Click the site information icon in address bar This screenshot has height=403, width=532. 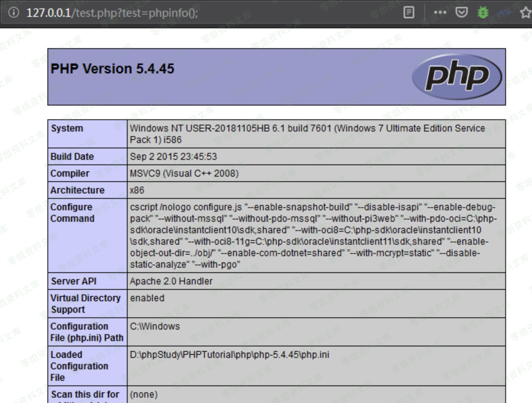click(14, 13)
